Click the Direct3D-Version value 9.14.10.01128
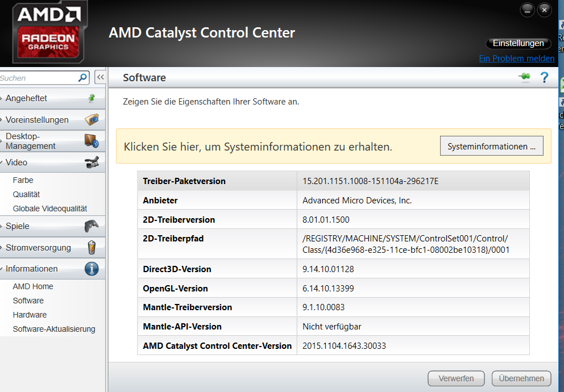The height and width of the screenshot is (392, 564). point(328,269)
